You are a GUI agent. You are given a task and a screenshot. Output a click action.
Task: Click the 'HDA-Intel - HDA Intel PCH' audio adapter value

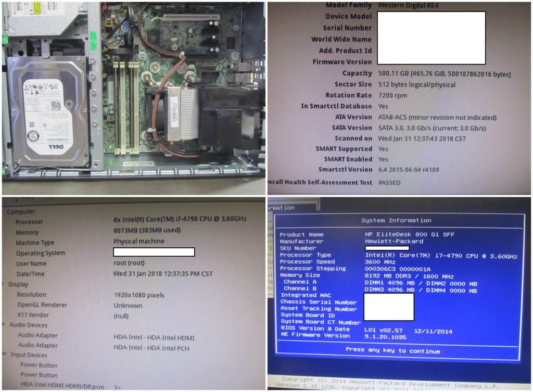(151, 348)
